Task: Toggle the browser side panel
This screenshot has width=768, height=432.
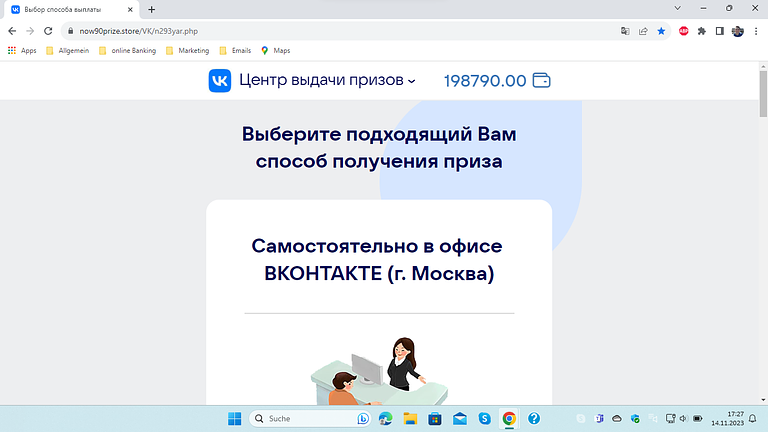Action: [x=719, y=31]
